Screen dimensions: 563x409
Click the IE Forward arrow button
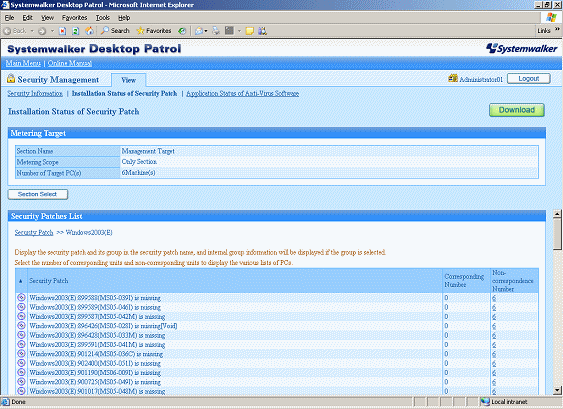(42, 31)
